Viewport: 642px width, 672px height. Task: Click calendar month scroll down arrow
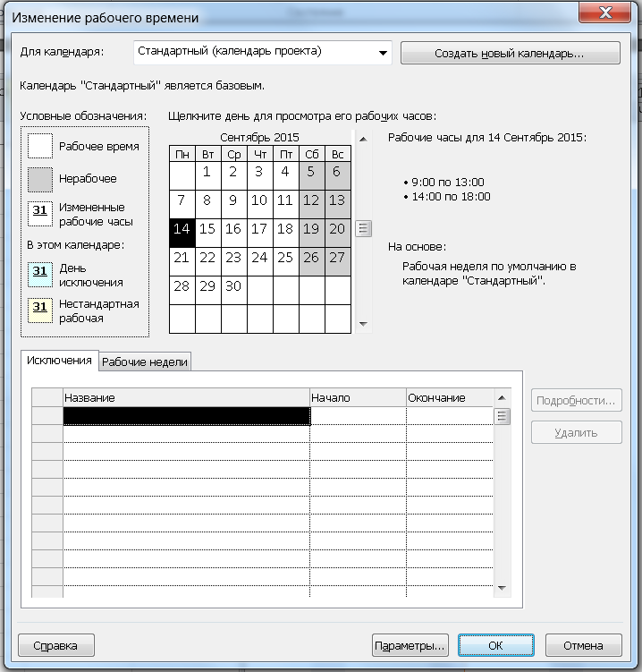click(363, 324)
